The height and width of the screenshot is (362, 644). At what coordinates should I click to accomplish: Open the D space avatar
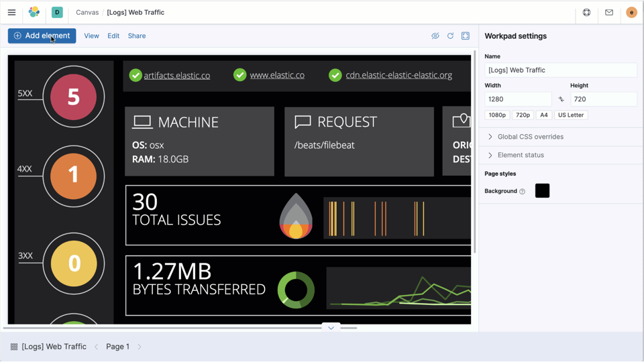pos(57,12)
